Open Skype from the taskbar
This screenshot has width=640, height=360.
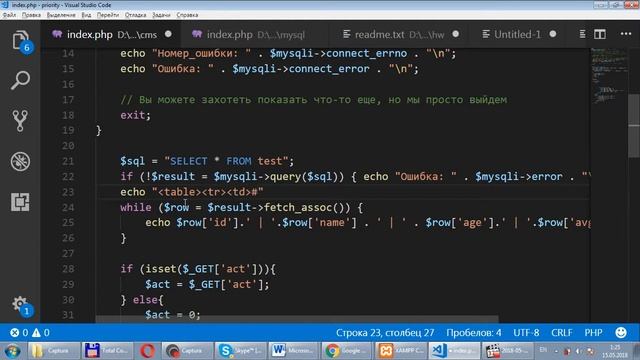click(x=240, y=351)
